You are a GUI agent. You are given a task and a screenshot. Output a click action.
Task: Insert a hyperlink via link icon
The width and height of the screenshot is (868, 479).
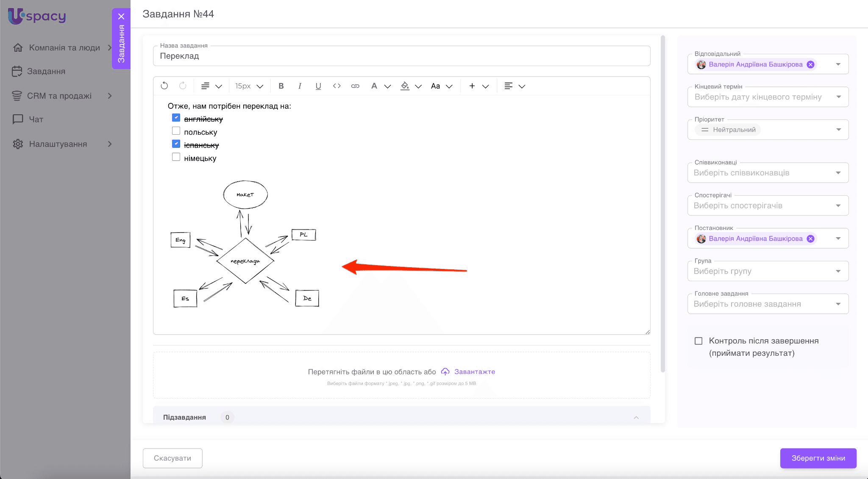[355, 86]
